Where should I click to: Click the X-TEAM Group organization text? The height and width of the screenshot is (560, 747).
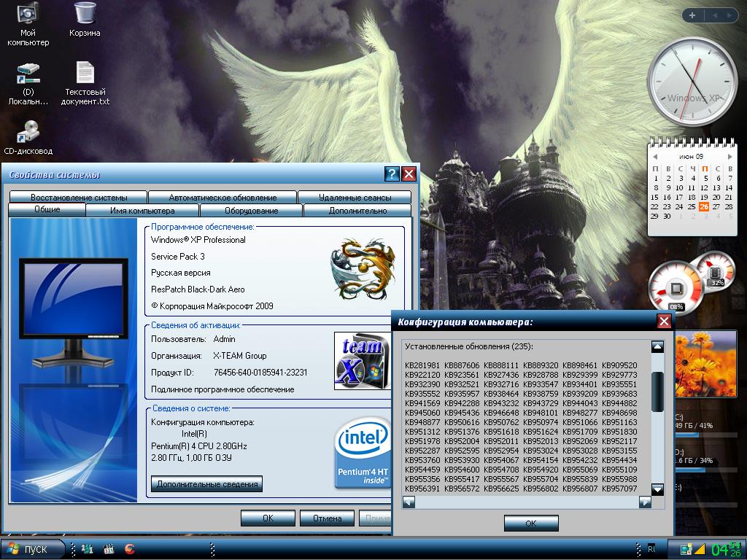[239, 356]
